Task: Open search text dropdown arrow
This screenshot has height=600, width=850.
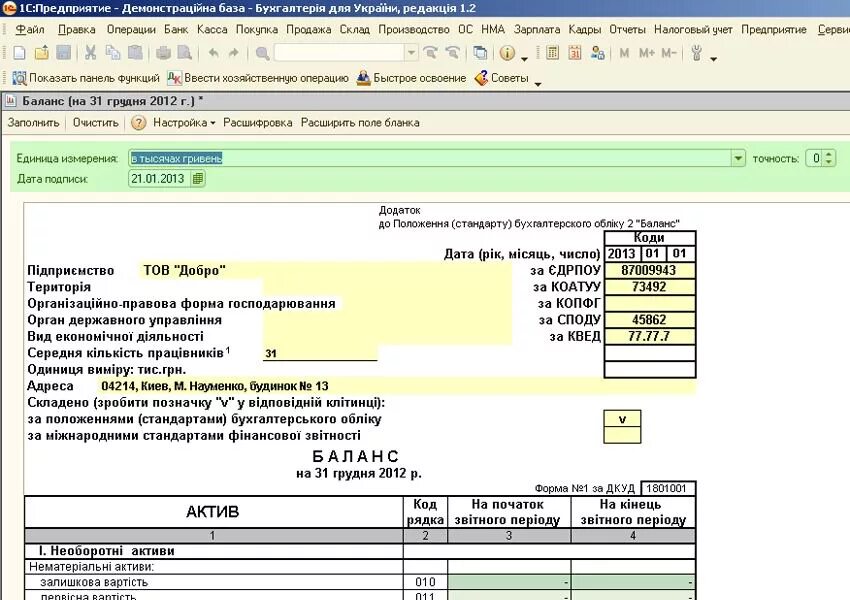Action: (x=411, y=53)
